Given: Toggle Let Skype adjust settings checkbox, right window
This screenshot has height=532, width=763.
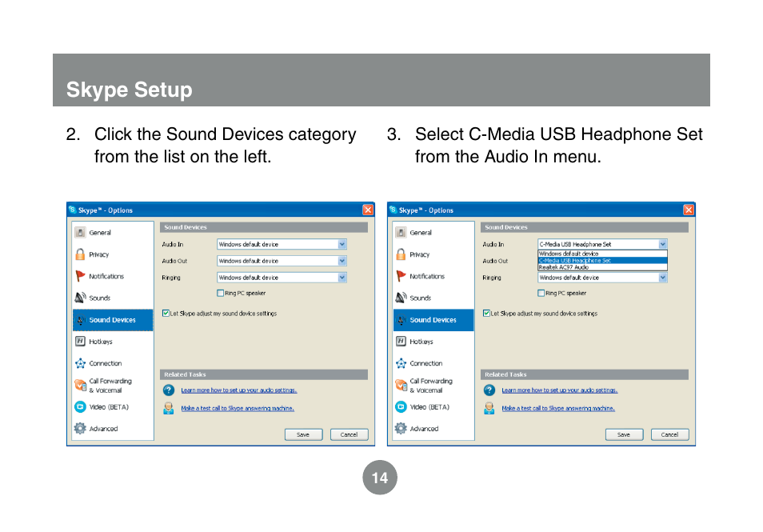Looking at the screenshot, I should [x=486, y=313].
